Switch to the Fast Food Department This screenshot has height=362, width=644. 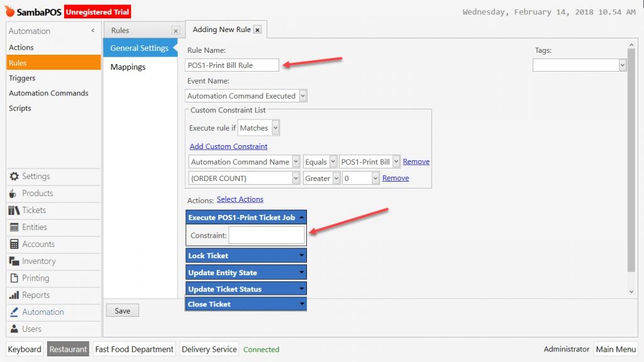point(135,349)
